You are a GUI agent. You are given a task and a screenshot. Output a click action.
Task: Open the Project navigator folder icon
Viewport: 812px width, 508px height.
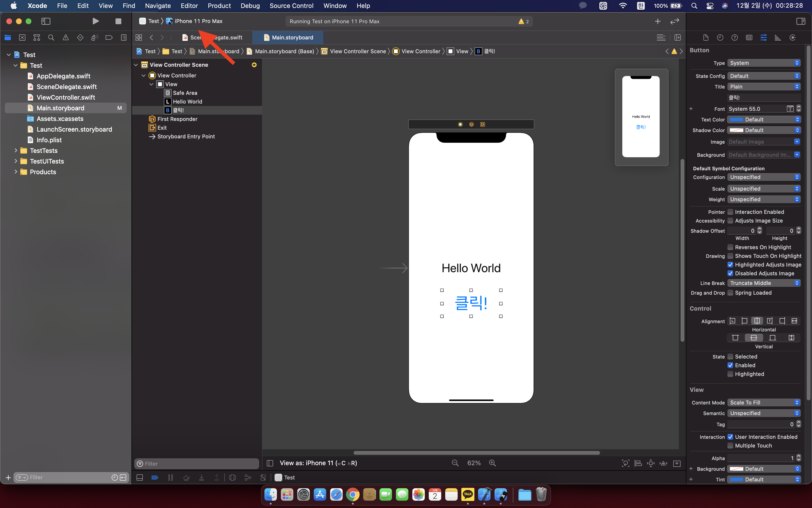coord(8,38)
